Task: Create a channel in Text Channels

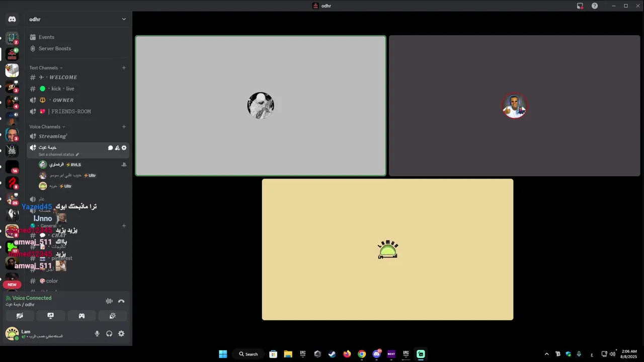Action: (124, 68)
